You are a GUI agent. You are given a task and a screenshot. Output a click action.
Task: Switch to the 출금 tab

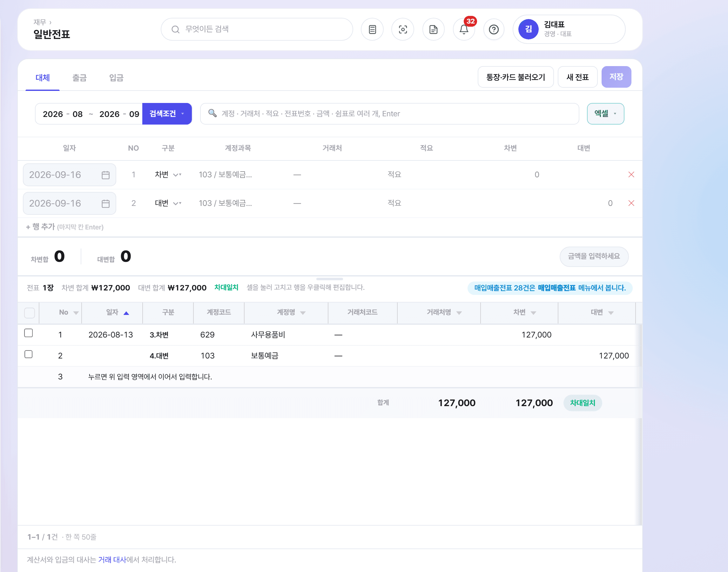79,78
